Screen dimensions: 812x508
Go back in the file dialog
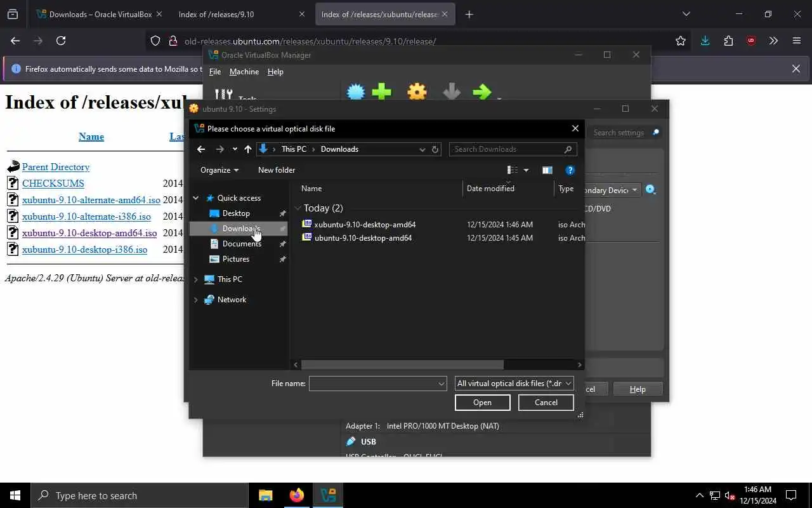pos(201,149)
